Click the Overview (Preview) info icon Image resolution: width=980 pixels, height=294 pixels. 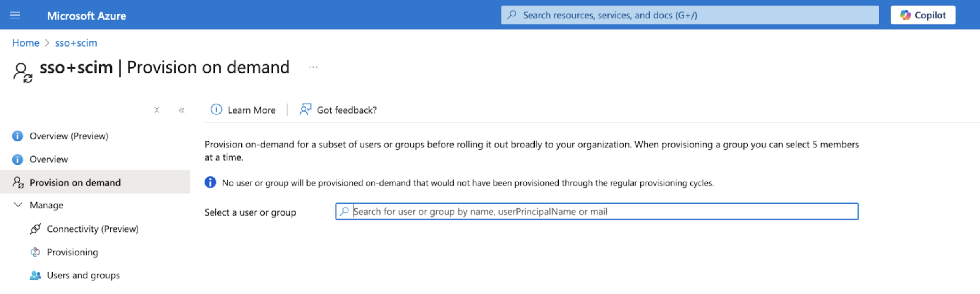[x=18, y=136]
